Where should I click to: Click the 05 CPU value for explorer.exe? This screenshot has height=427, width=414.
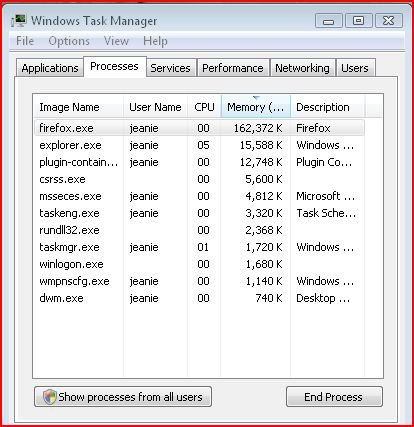pos(203,145)
